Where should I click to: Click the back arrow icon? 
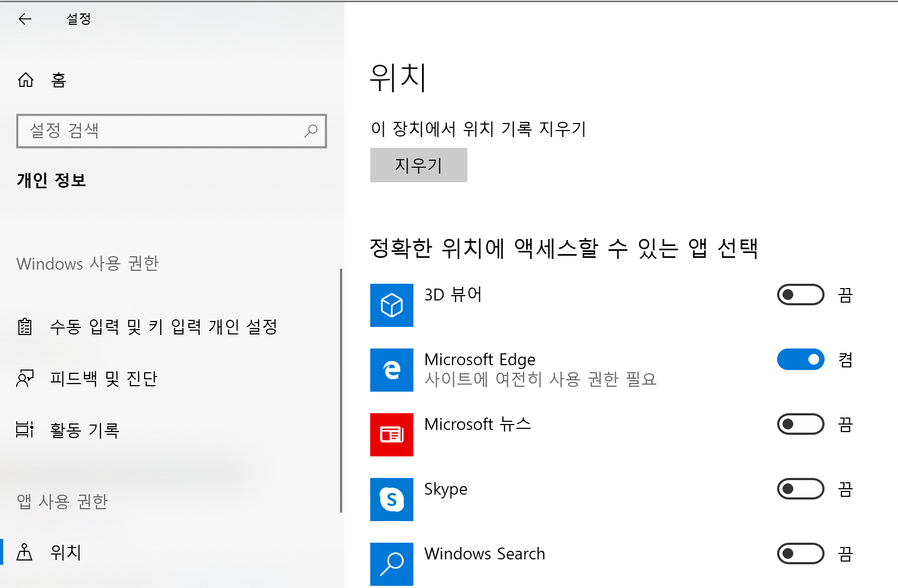(x=25, y=19)
